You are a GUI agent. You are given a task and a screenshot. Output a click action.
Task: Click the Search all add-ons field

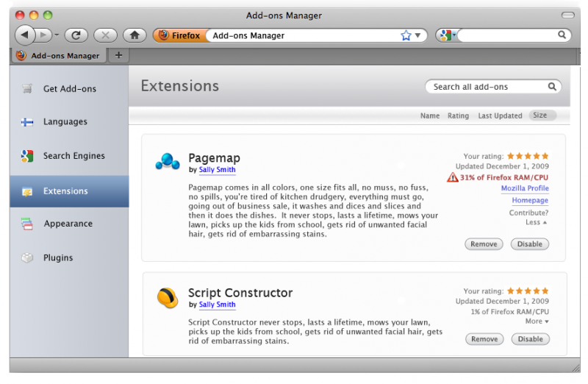pos(487,87)
